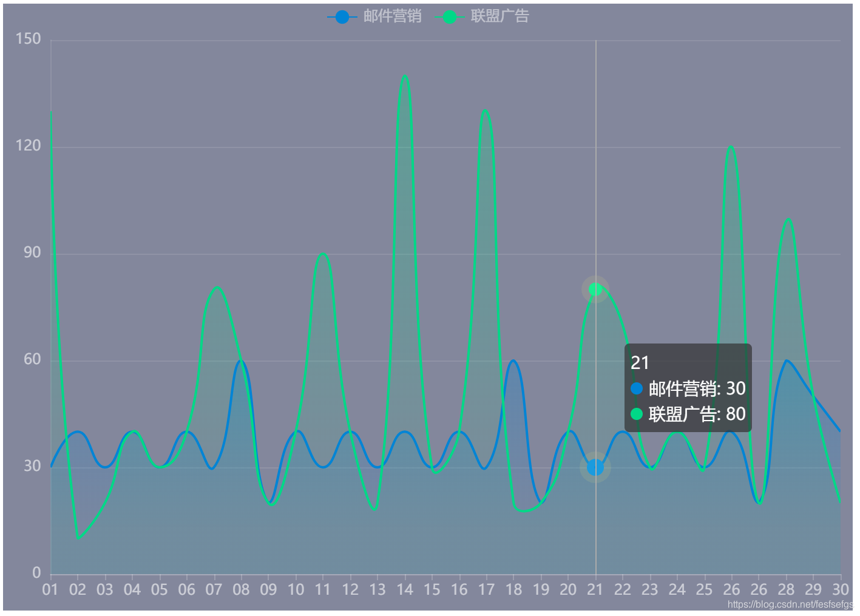Click y-axis label 0
Viewport: 860px width, 616px height.
coord(36,573)
